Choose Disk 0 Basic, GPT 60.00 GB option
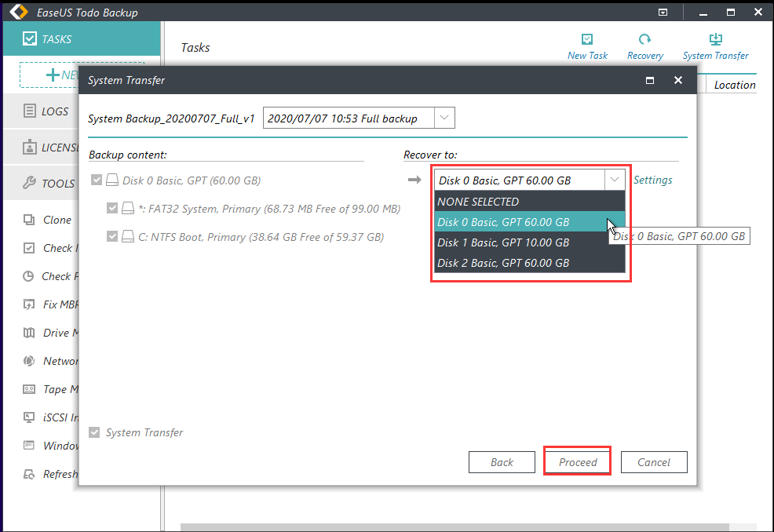 (x=530, y=221)
